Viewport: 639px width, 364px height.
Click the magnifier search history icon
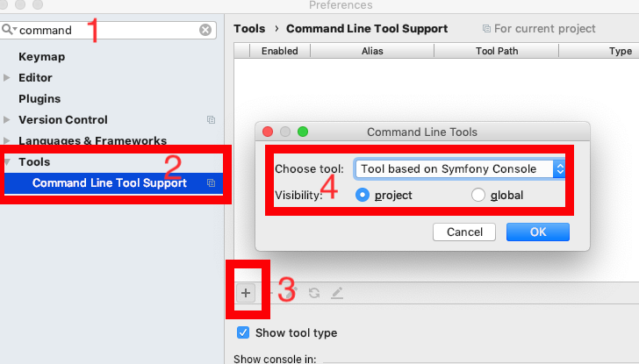9,29
